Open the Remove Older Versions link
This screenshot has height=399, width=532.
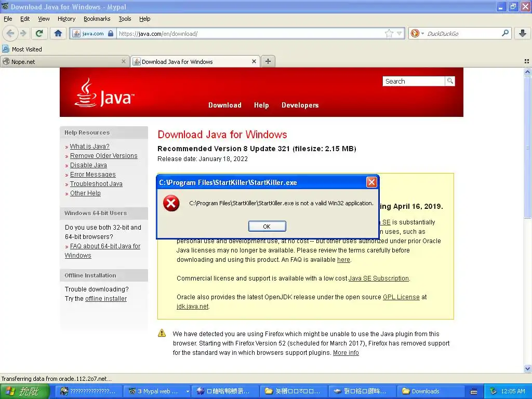pos(104,156)
